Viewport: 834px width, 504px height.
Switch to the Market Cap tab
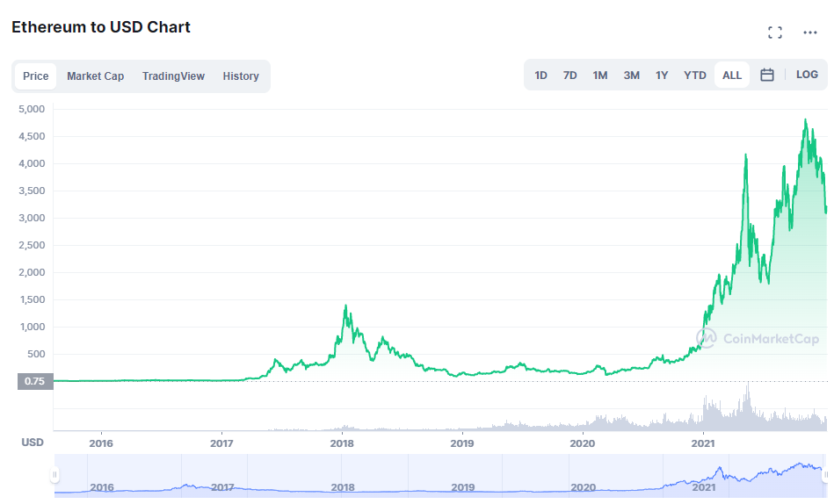[x=95, y=76]
